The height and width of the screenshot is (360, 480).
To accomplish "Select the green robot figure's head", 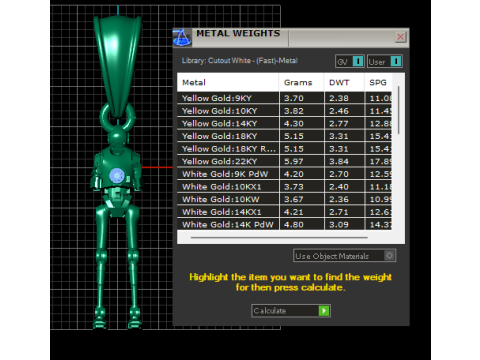I will pos(117,137).
